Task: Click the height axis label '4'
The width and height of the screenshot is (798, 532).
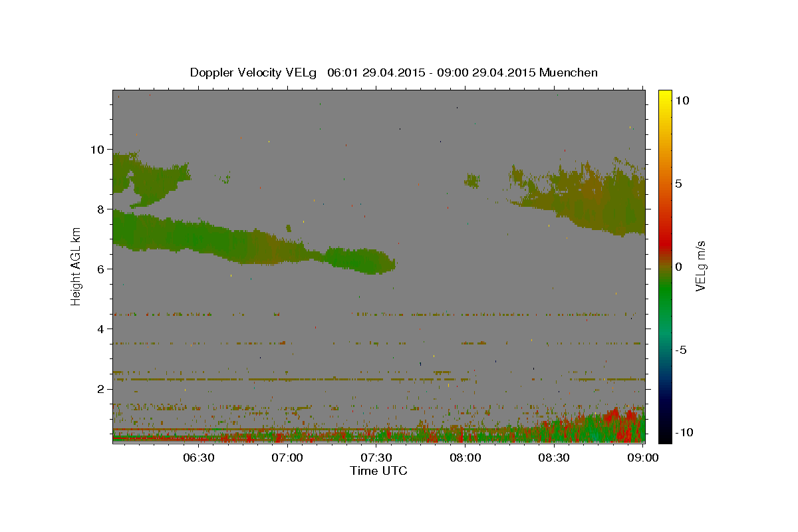Action: (100, 329)
